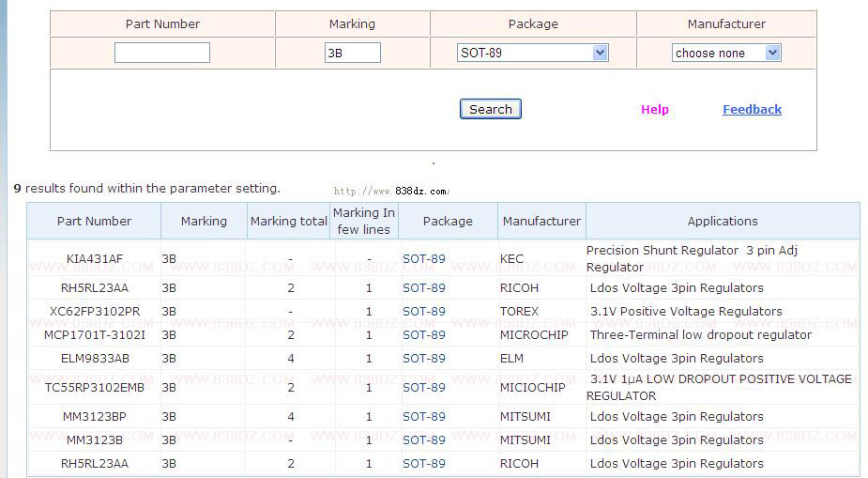Screen dimensions: 868x478
Task: Click Three-Terminal low dropout regulator text
Action: (x=701, y=335)
